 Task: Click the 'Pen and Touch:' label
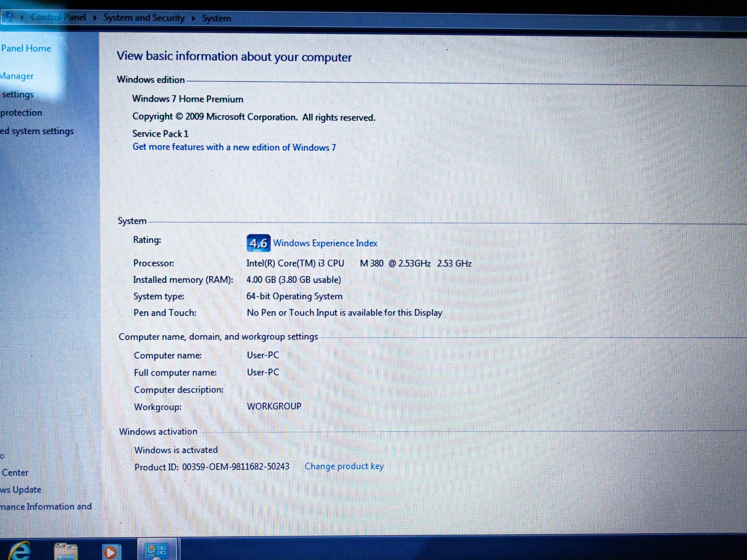(x=165, y=313)
